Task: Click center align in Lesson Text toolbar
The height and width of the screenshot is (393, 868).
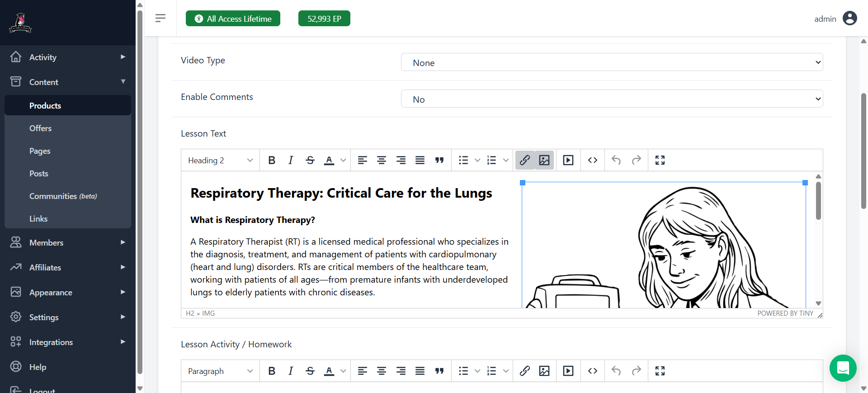Action: tap(382, 160)
